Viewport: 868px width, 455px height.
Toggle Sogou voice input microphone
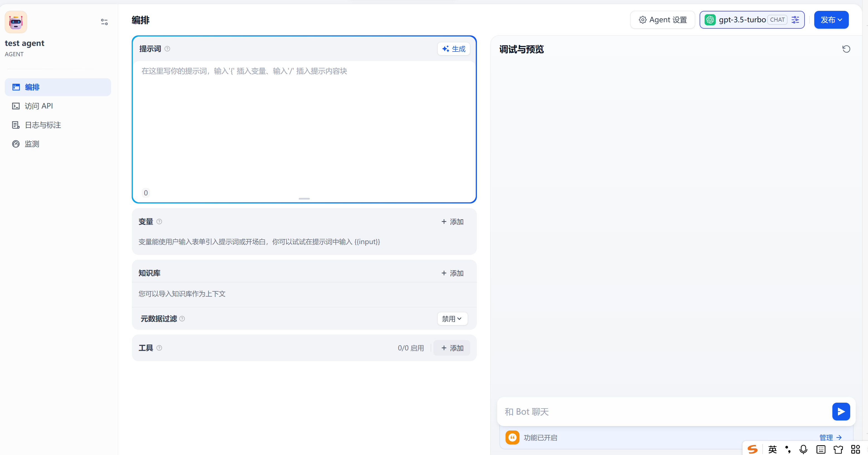coord(803,449)
